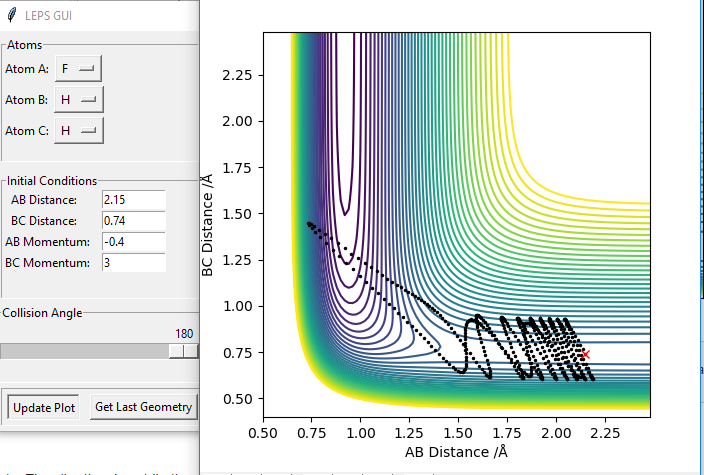
Task: Click the 'AB Momentum:' label
Action: [48, 242]
